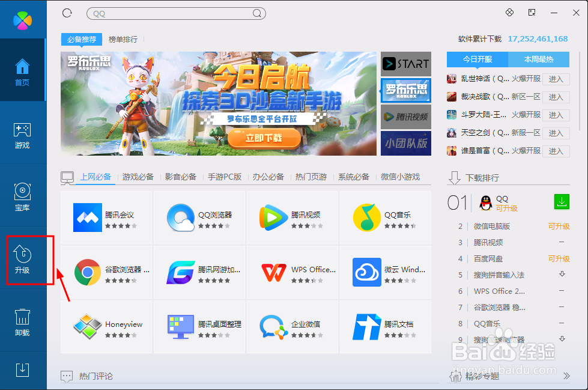The image size is (588, 390).
Task: Open the 谷歌浏览器 app tile
Action: click(106, 272)
